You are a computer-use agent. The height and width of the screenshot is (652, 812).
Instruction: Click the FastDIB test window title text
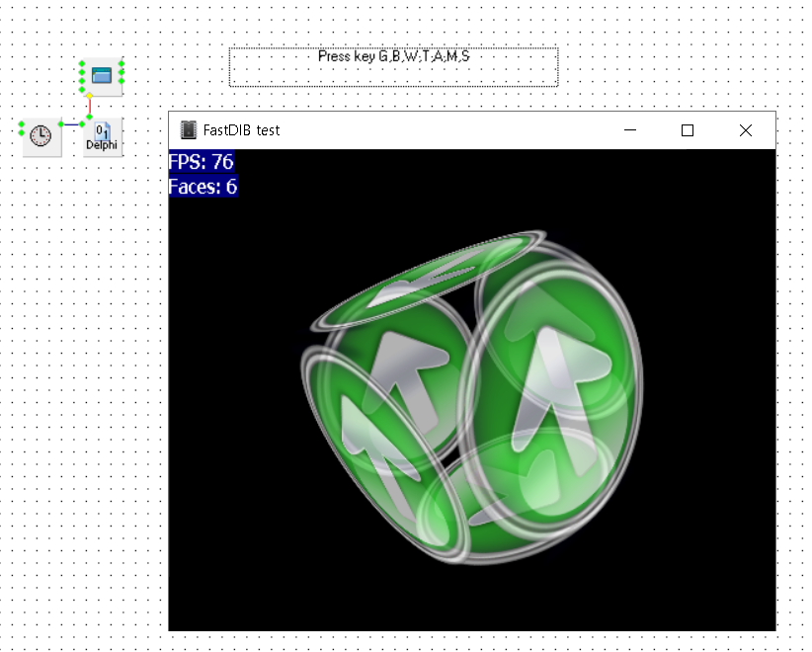(241, 130)
